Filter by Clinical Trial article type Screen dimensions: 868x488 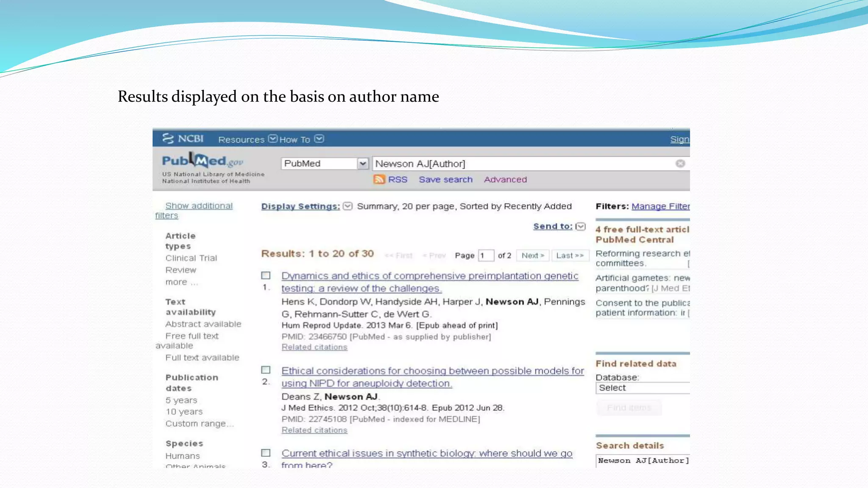coord(191,258)
